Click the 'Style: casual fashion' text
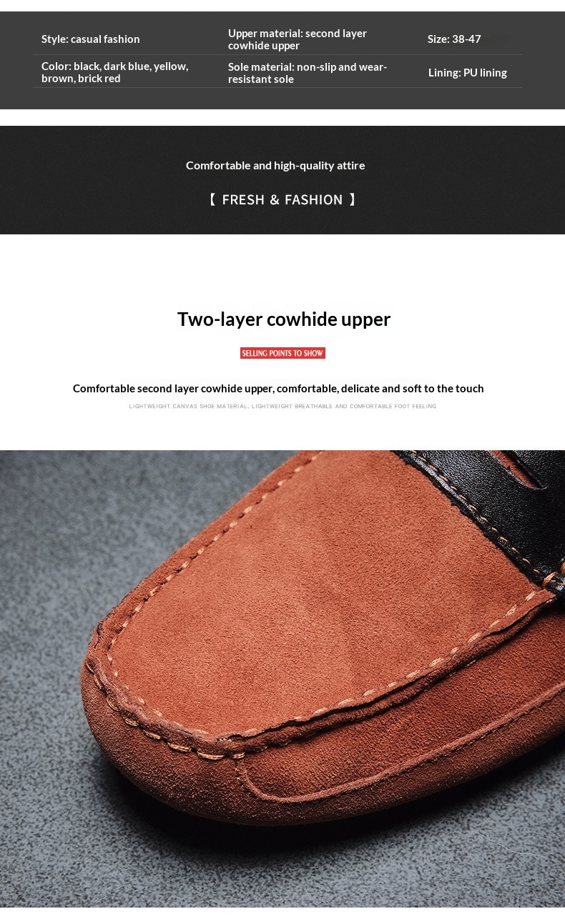Screen dimensions: 565x924 pyautogui.click(x=91, y=39)
